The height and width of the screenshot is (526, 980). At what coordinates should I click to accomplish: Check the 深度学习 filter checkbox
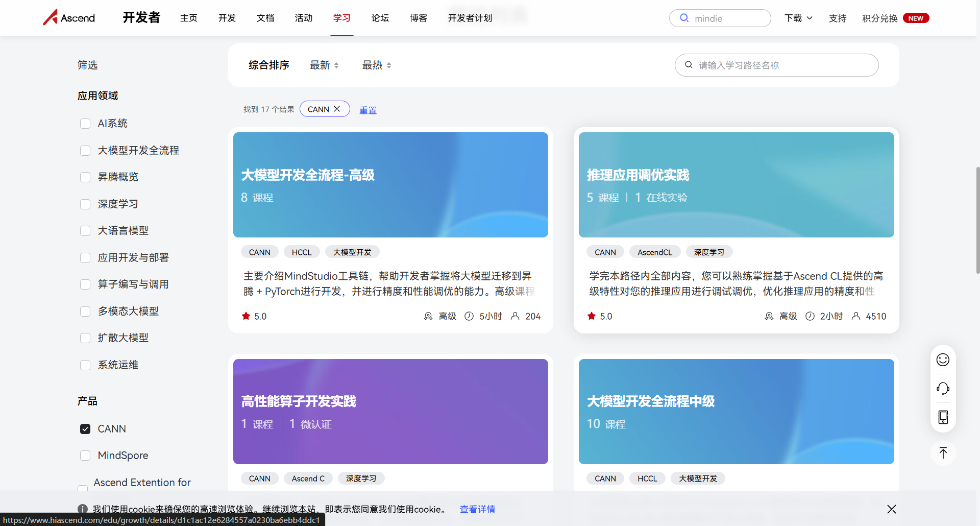(85, 204)
